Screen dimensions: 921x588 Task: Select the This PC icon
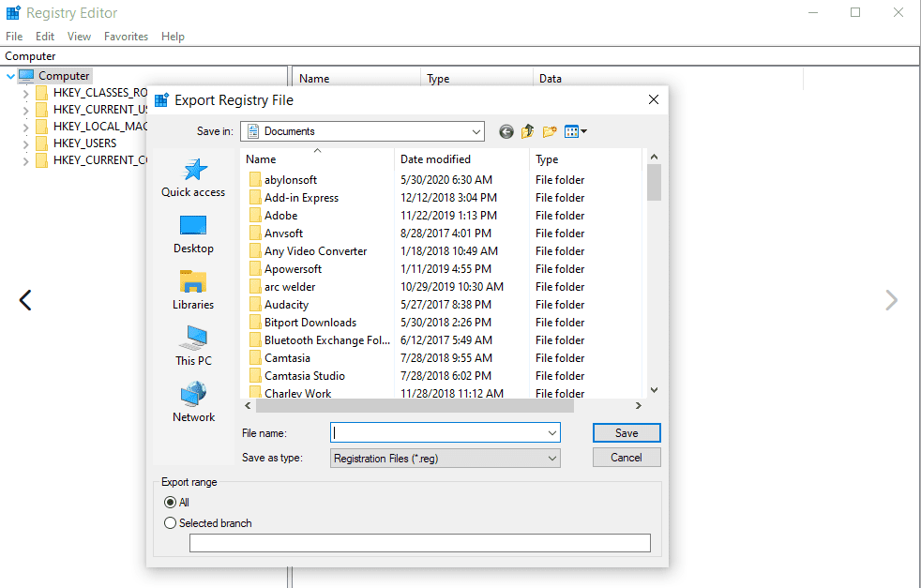click(193, 339)
